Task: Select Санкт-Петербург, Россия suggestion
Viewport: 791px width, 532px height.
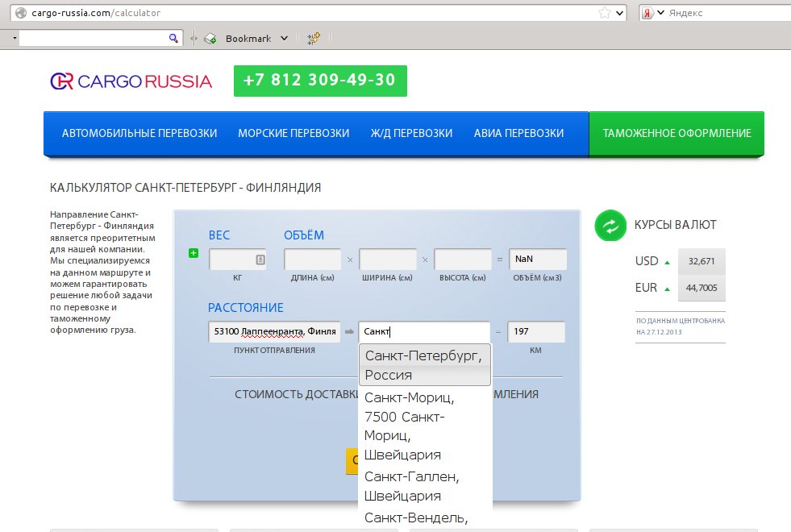Action: (424, 365)
